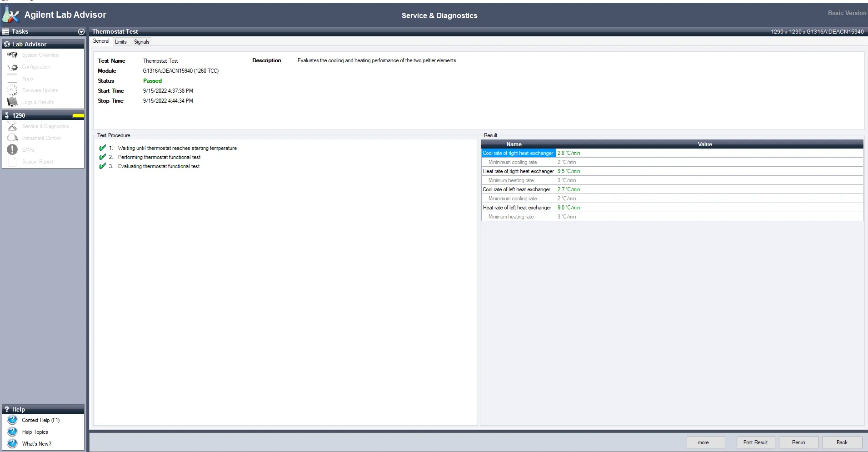Click the Passed status text
This screenshot has width=868, height=452.
pos(152,81)
